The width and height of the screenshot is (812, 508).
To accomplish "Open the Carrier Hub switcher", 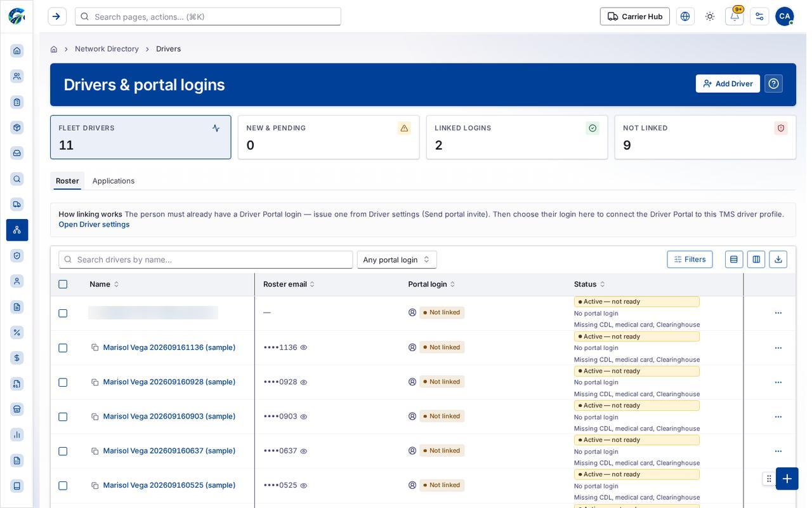I will point(635,17).
